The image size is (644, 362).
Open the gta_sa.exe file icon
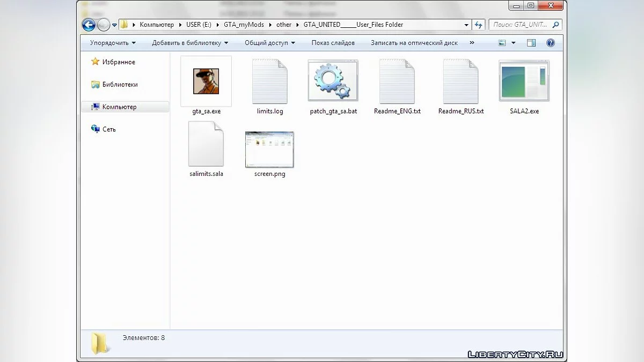point(206,81)
